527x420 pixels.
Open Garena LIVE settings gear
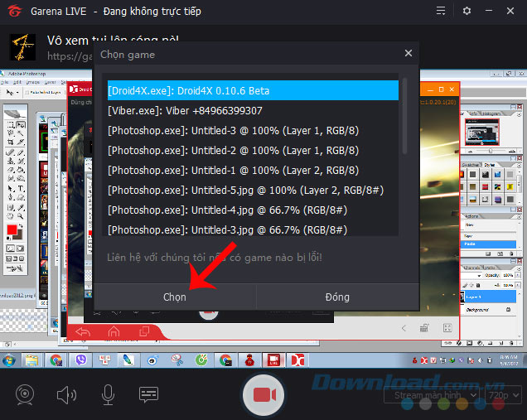467,11
